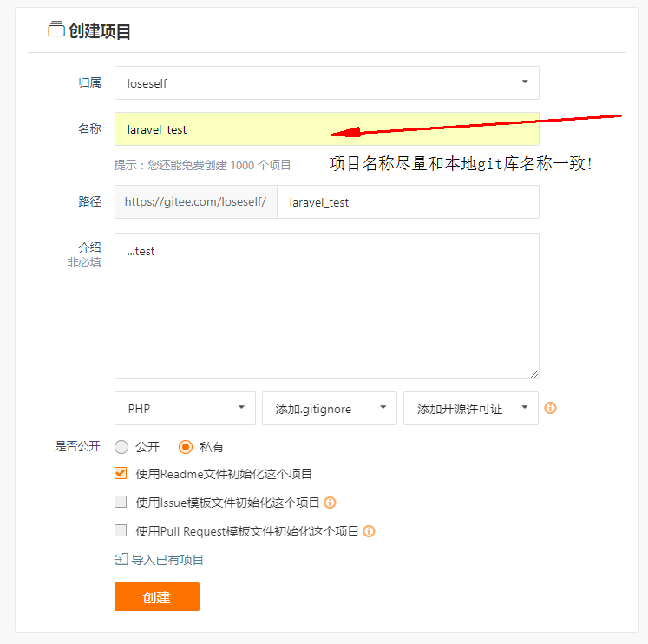Viewport: 648px width, 644px height.
Task: Click the hint text 您还能免费创建 1000 个项目
Action: click(219, 166)
